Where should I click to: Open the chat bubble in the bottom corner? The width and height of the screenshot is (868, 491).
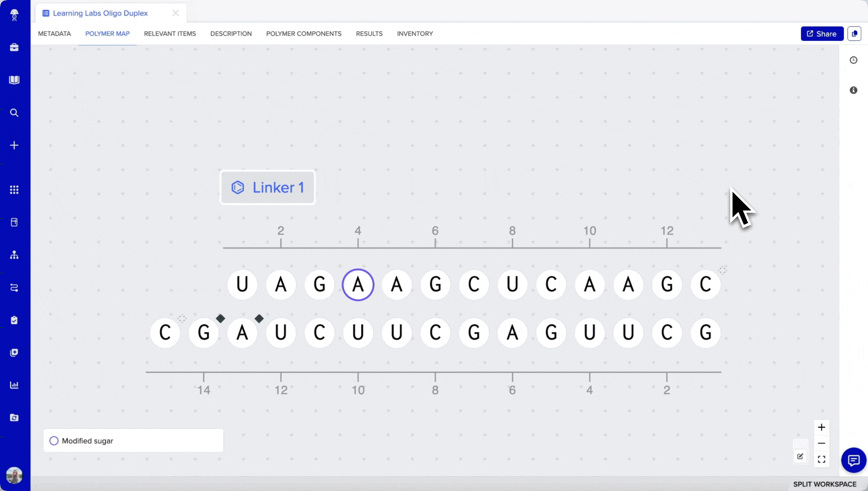coord(853,460)
